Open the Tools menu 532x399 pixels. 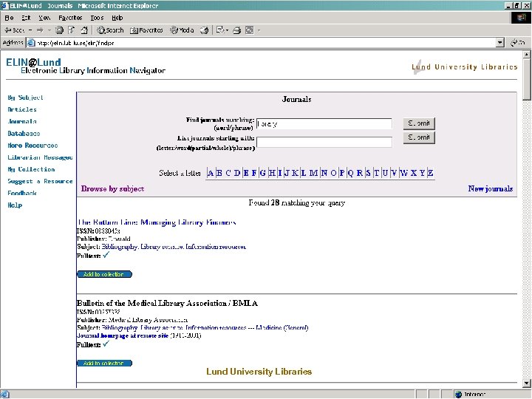coord(97,18)
